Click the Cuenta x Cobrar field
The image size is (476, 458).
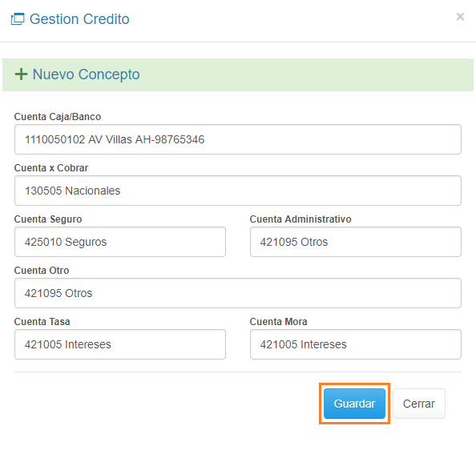point(238,191)
